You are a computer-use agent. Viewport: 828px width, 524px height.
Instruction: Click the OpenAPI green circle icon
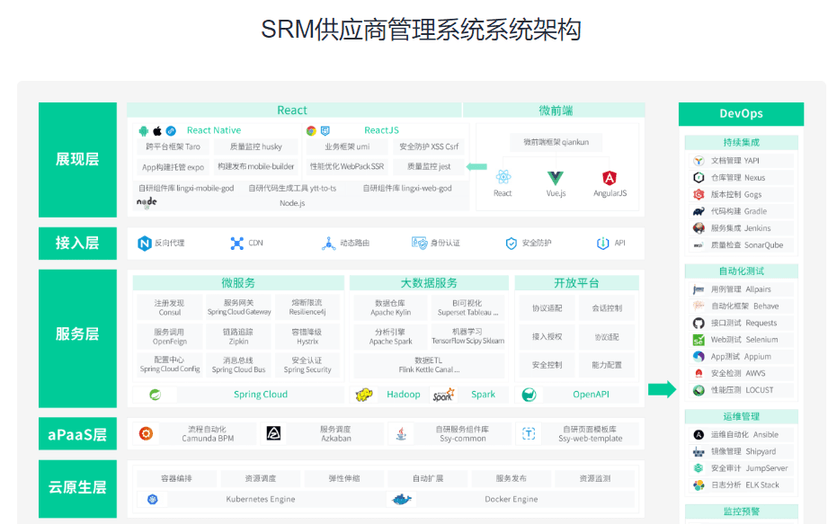[529, 395]
